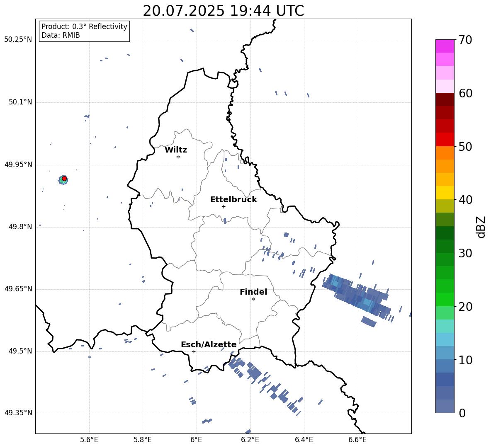This screenshot has height=448, width=491.
Task: Click the dBZ colorbar axis label
Action: click(x=480, y=227)
